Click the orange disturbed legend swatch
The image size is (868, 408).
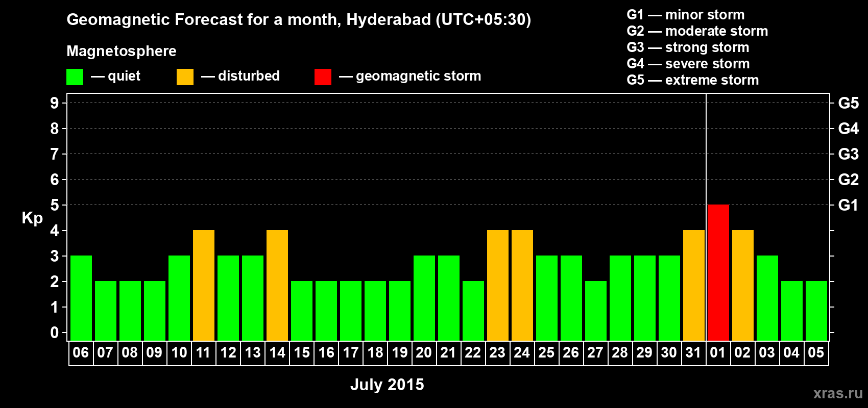[x=185, y=77]
